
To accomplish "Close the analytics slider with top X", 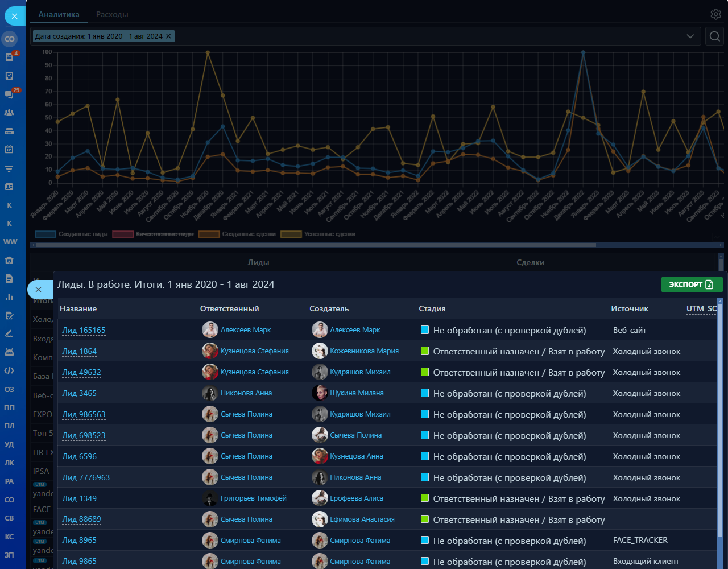I will pos(15,16).
